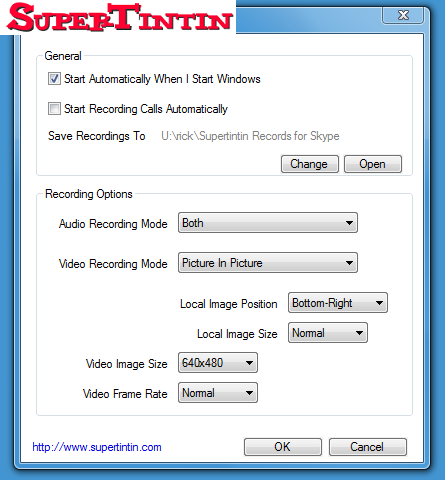Click the SuperTintin logo

tap(119, 17)
